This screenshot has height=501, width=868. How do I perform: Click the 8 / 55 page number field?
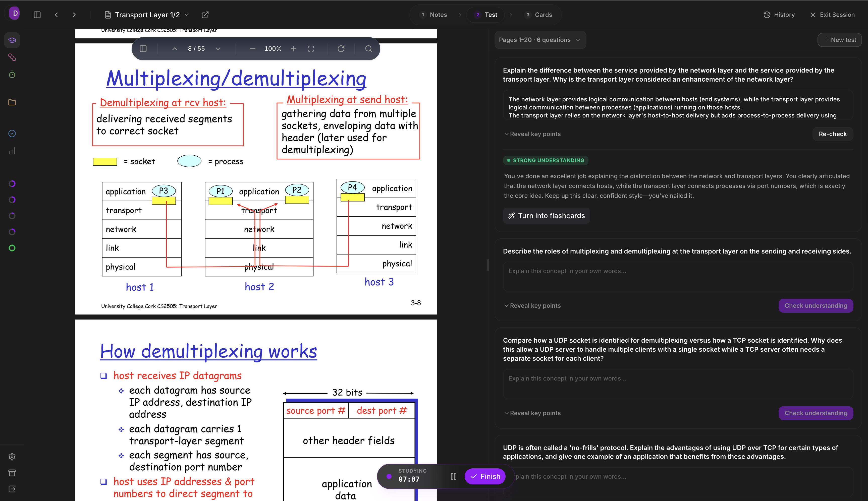pyautogui.click(x=196, y=49)
